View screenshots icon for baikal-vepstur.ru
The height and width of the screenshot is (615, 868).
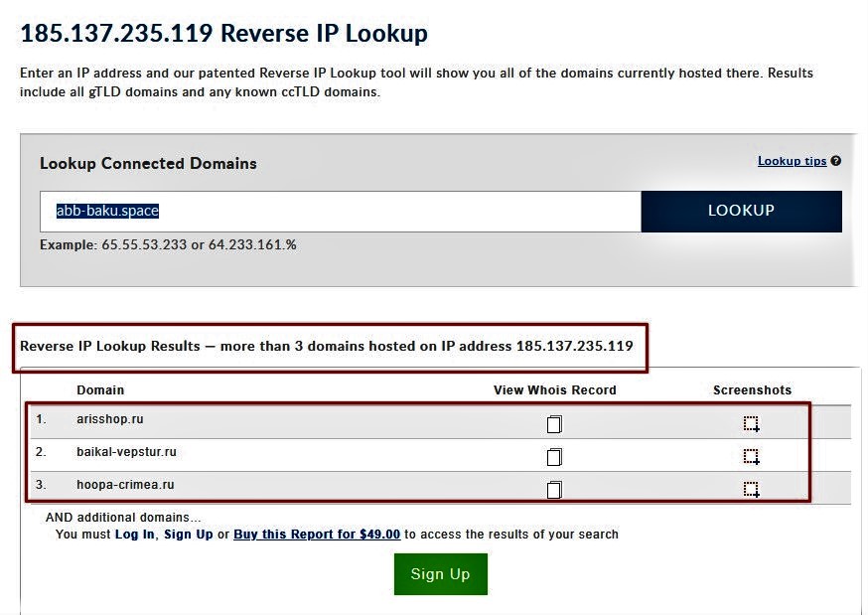pos(751,457)
